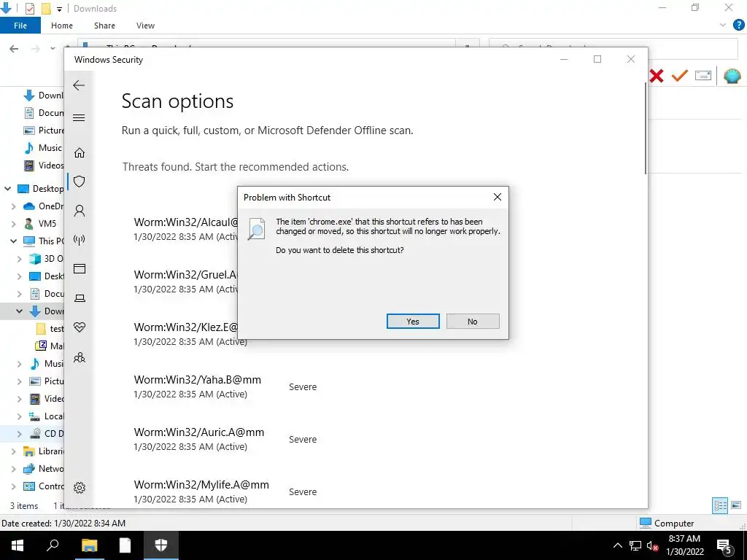This screenshot has width=747, height=560.
Task: Click the Windows Security vertical scrollbar
Action: (646, 128)
